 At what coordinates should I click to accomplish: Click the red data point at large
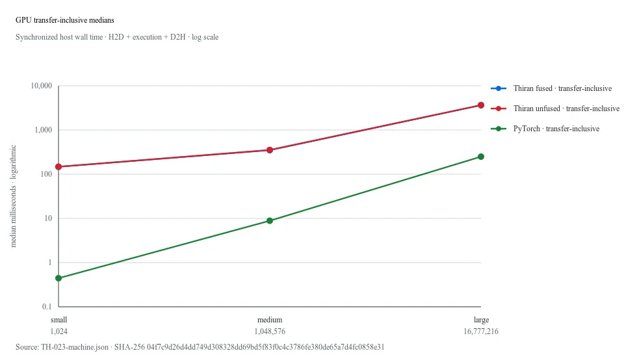click(481, 105)
